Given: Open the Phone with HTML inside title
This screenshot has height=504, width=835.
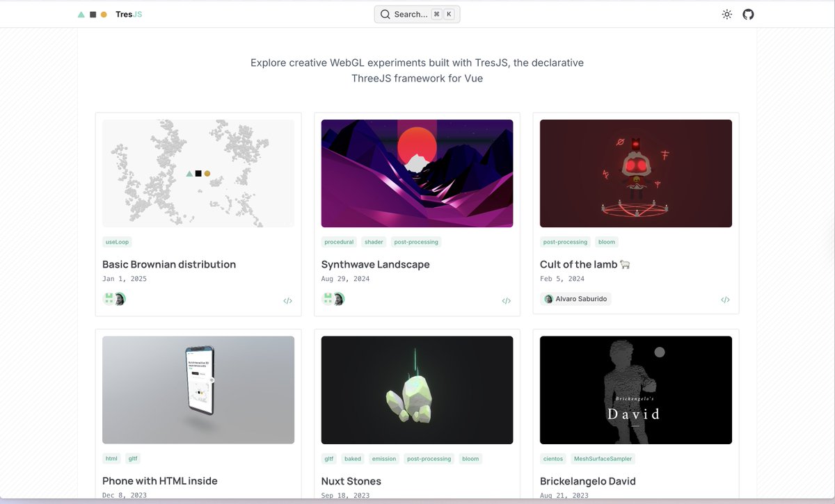Looking at the screenshot, I should pyautogui.click(x=160, y=481).
